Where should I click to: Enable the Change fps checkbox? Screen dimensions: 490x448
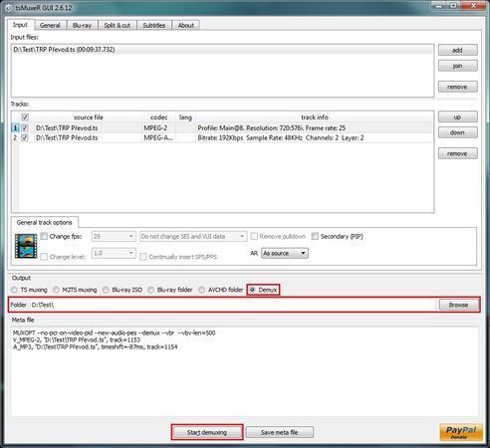44,236
